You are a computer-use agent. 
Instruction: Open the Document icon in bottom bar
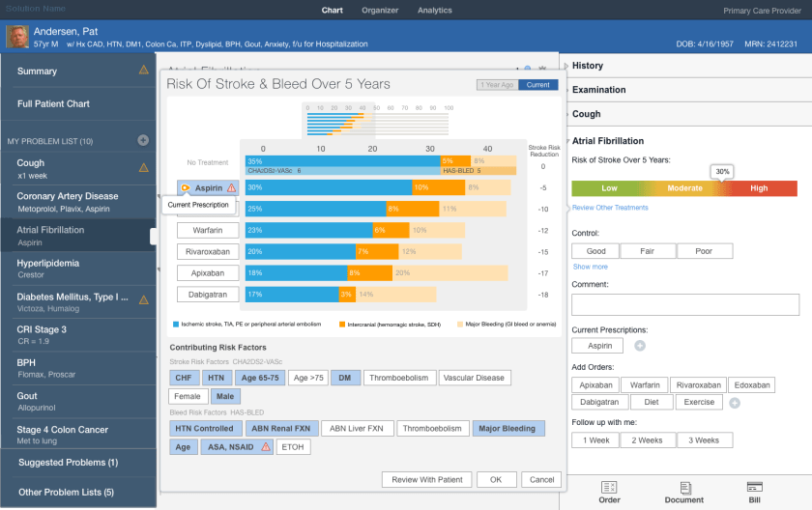[x=684, y=488]
